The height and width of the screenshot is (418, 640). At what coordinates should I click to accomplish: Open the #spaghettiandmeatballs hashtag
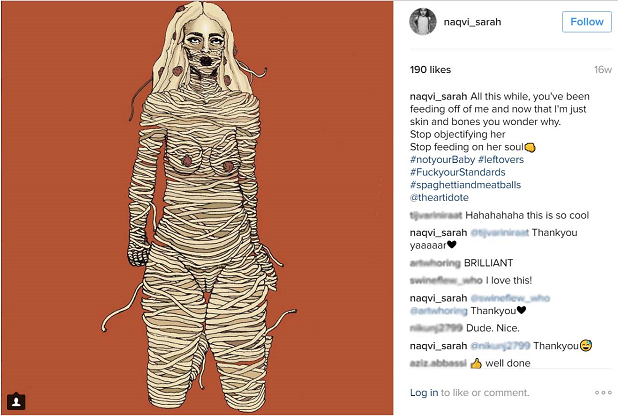click(465, 185)
